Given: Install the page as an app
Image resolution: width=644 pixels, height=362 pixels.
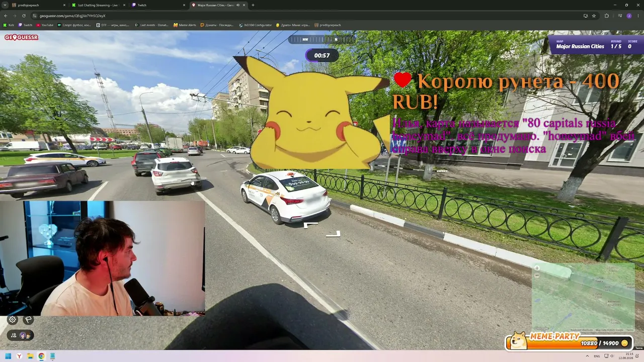Looking at the screenshot, I should 585,16.
